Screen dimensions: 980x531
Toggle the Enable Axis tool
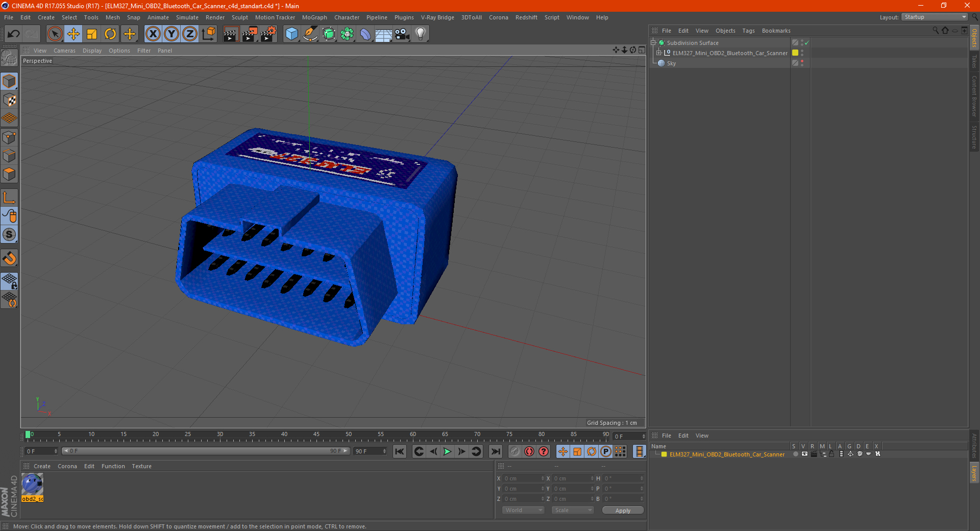[x=9, y=198]
